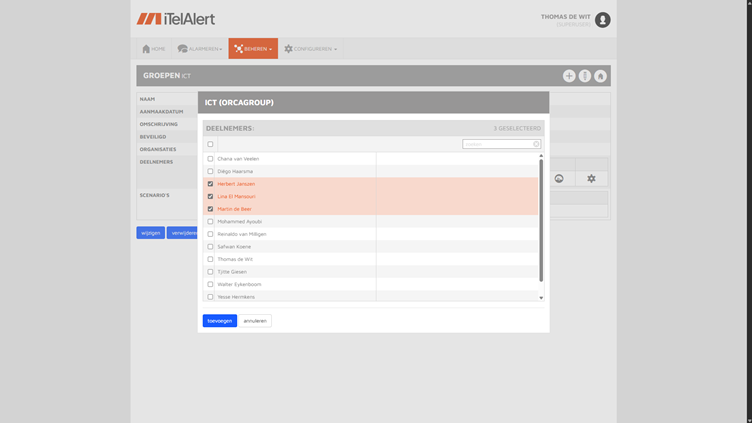Image resolution: width=752 pixels, height=423 pixels.
Task: Click the Beveiligd label
Action: pyautogui.click(x=153, y=137)
